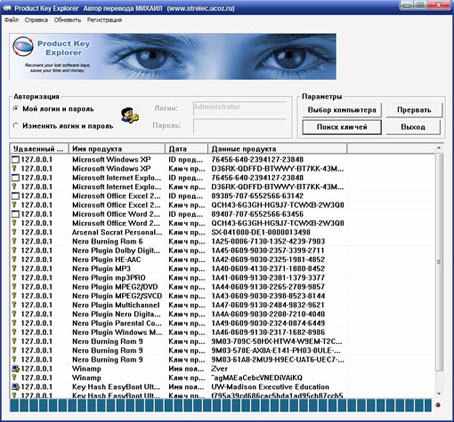Select the product ID 89385-707-6552566-63142

point(257,196)
